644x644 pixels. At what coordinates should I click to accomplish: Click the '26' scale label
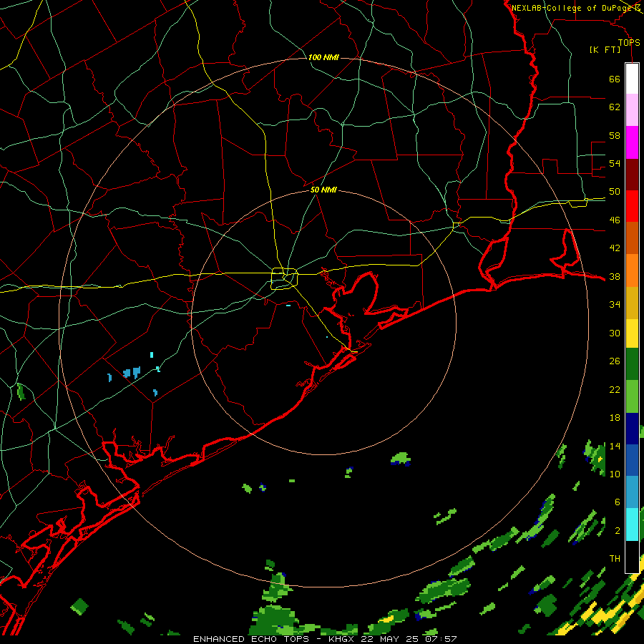615,361
